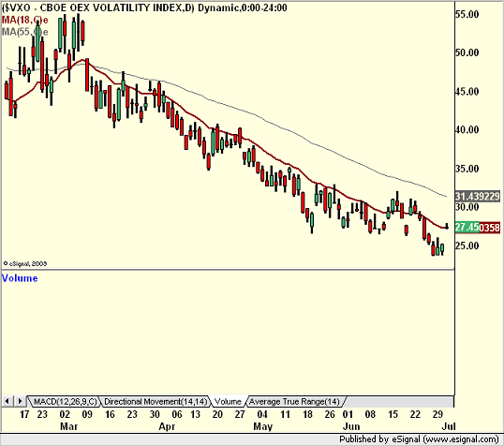Viewport: 504px width, 446px height.
Task: Click the MA(55,C)e indicator label
Action: click(24, 32)
